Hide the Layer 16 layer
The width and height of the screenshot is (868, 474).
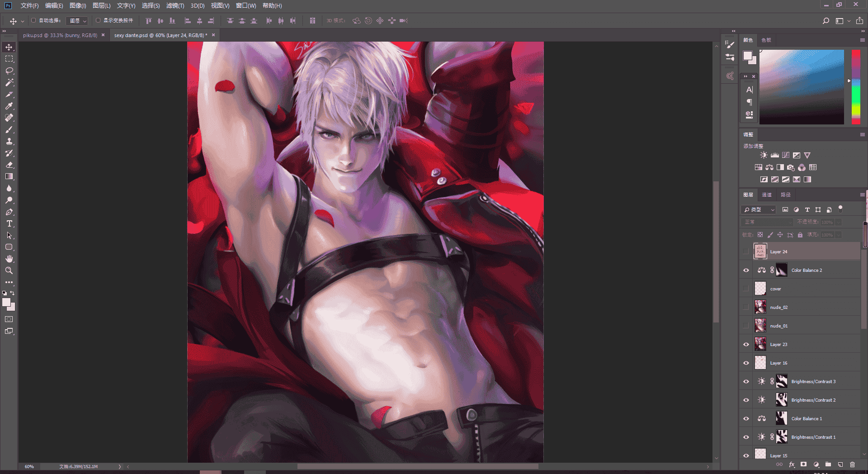(x=746, y=363)
